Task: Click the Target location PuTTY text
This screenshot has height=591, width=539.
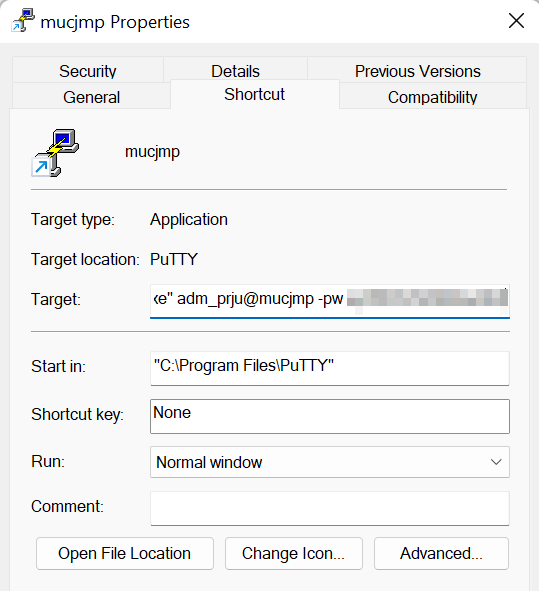Action: (174, 259)
